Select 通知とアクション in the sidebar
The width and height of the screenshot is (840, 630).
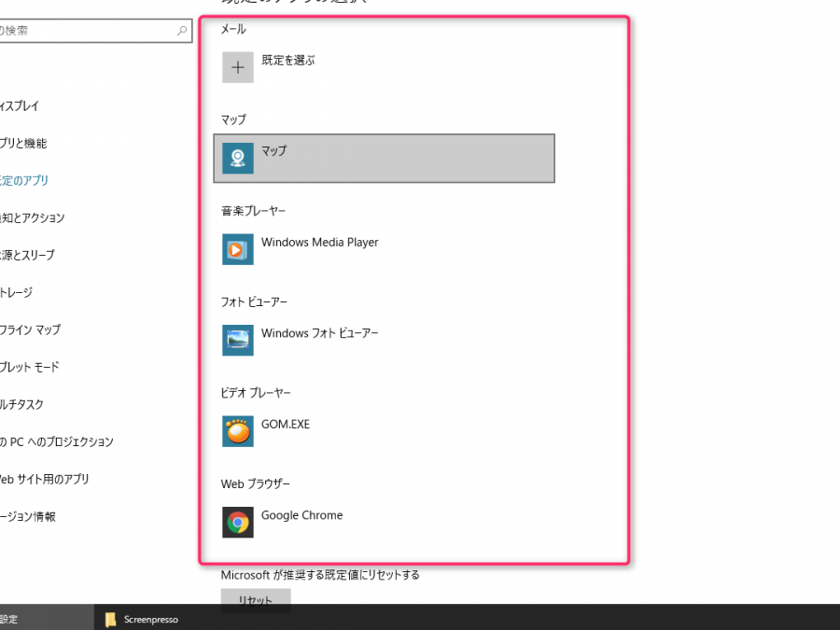[33, 218]
